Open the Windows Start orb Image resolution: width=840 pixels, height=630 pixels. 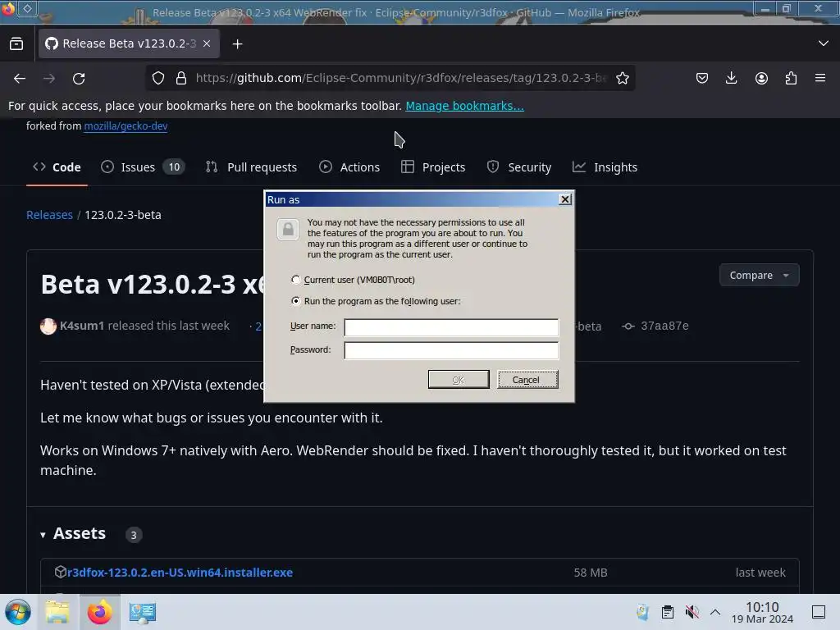click(18, 612)
